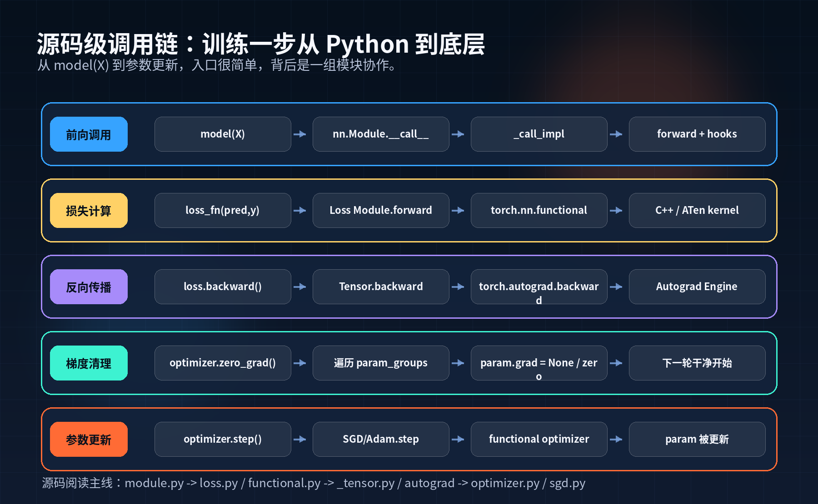Viewport: 818px width, 504px height.
Task: Click the C++ / ATen kernel box
Action: coord(697,210)
